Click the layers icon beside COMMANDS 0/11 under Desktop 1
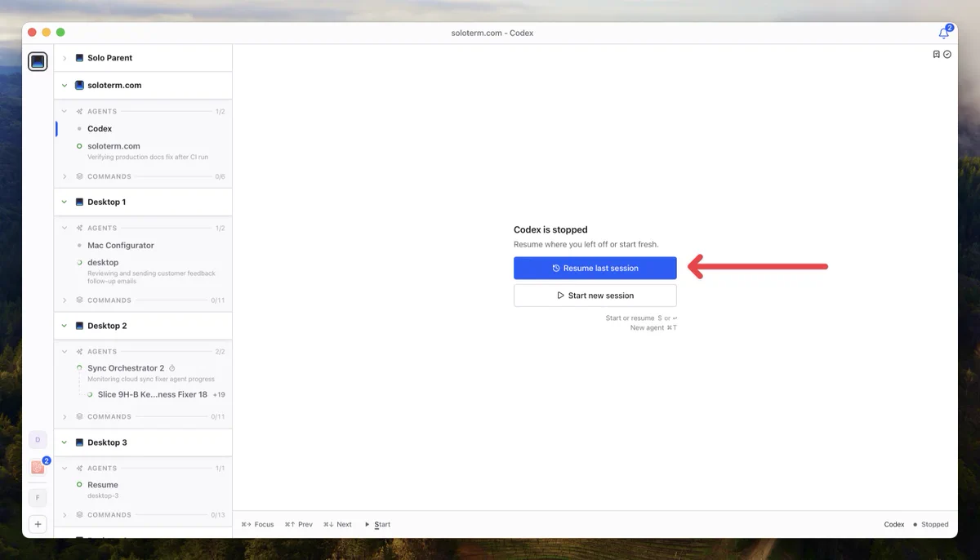 tap(79, 300)
